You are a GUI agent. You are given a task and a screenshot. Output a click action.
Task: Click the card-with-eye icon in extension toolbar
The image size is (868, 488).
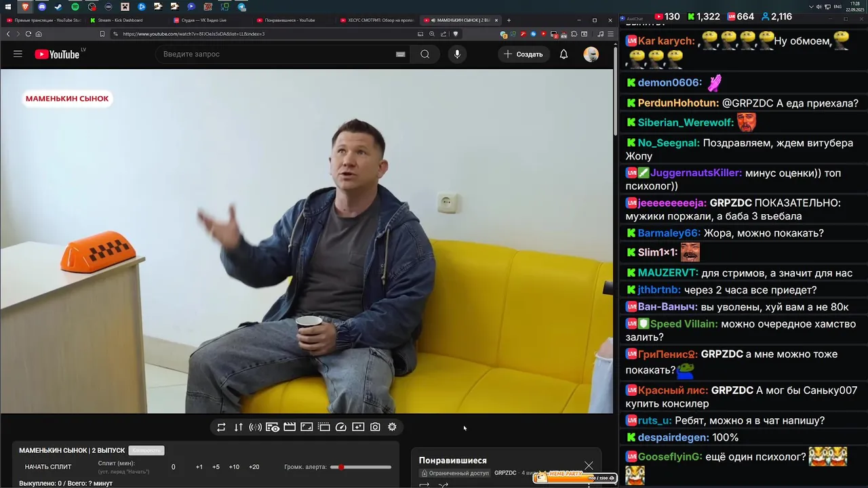[x=273, y=427]
